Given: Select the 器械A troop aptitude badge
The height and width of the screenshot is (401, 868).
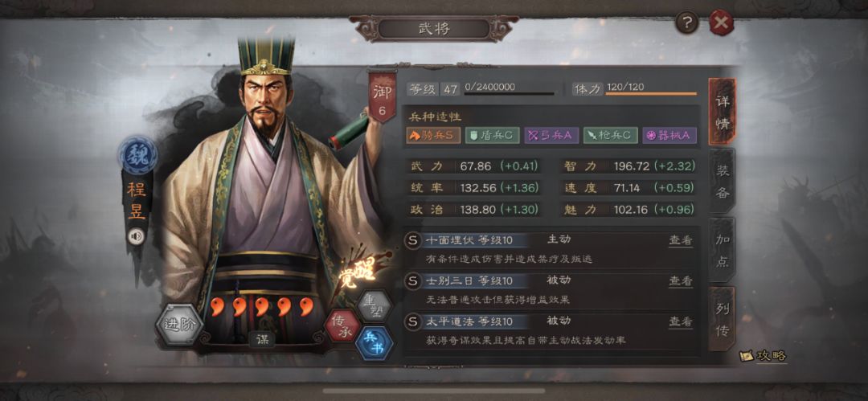Looking at the screenshot, I should pyautogui.click(x=669, y=136).
